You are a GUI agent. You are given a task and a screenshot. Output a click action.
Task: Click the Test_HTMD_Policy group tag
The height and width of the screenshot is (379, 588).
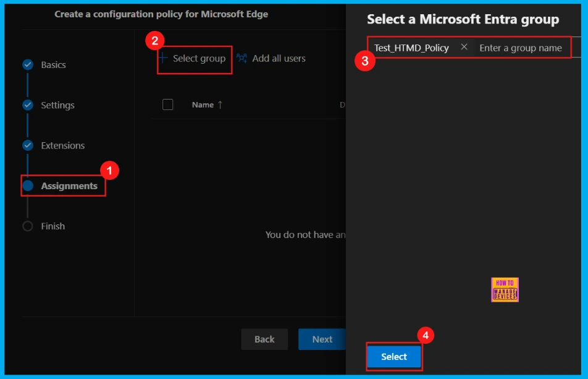[x=411, y=48]
